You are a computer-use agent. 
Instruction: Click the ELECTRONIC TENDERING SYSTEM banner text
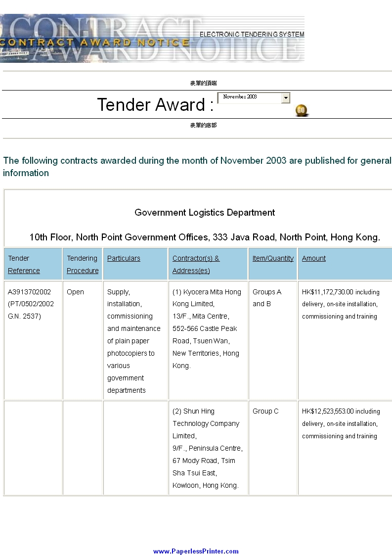(252, 34)
